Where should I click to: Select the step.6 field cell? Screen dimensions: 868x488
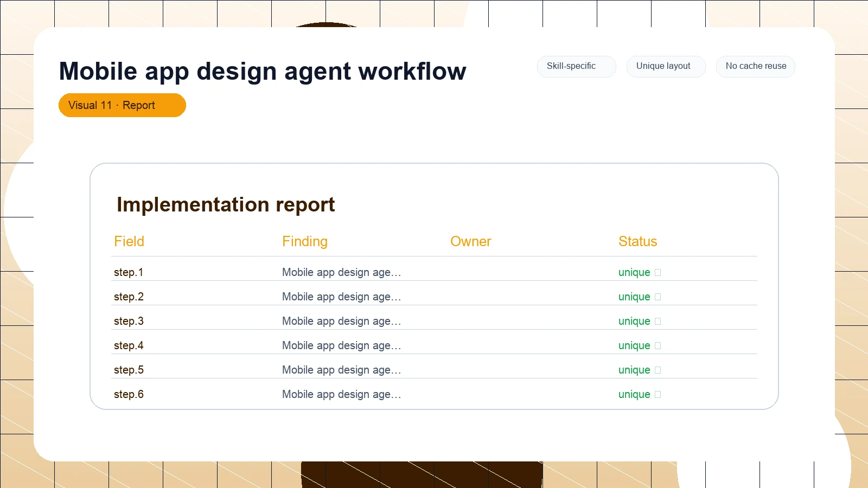click(129, 394)
